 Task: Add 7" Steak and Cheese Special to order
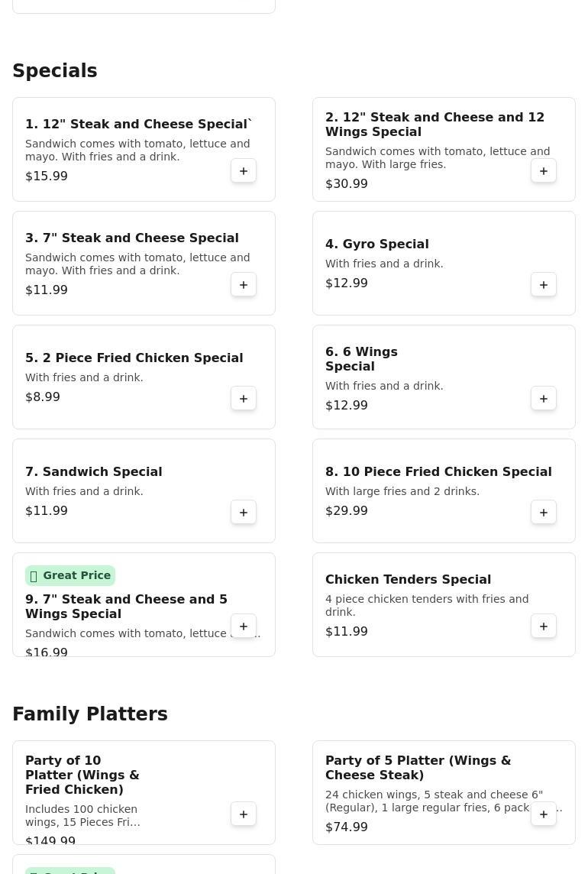point(244,285)
